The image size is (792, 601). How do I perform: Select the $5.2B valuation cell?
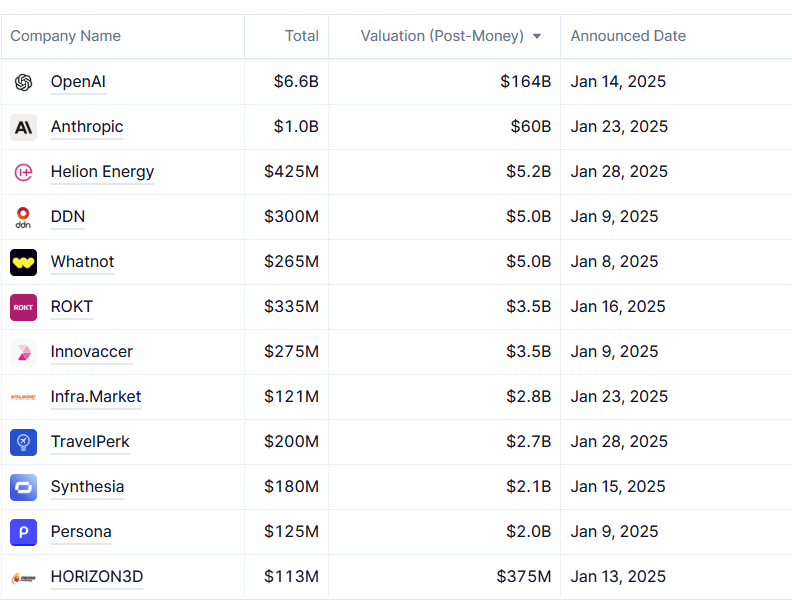[x=444, y=172]
